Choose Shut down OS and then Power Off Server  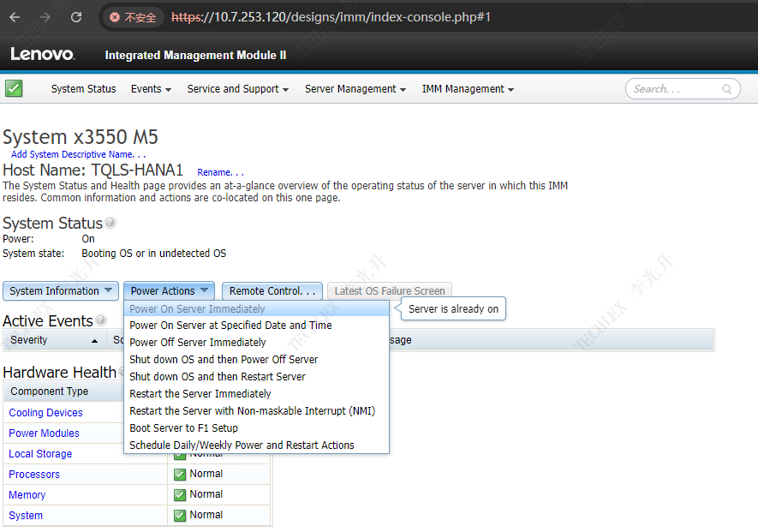tap(256, 359)
